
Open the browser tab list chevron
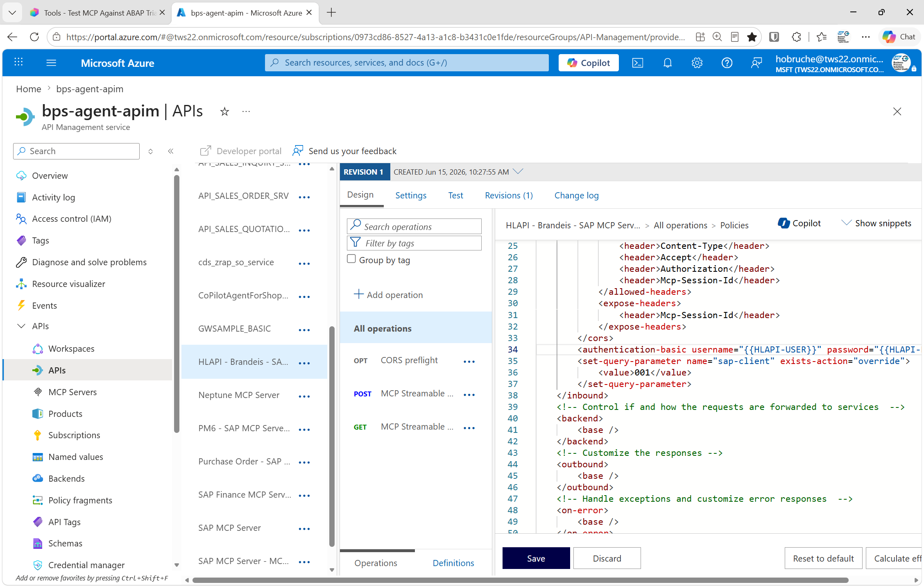(x=12, y=13)
